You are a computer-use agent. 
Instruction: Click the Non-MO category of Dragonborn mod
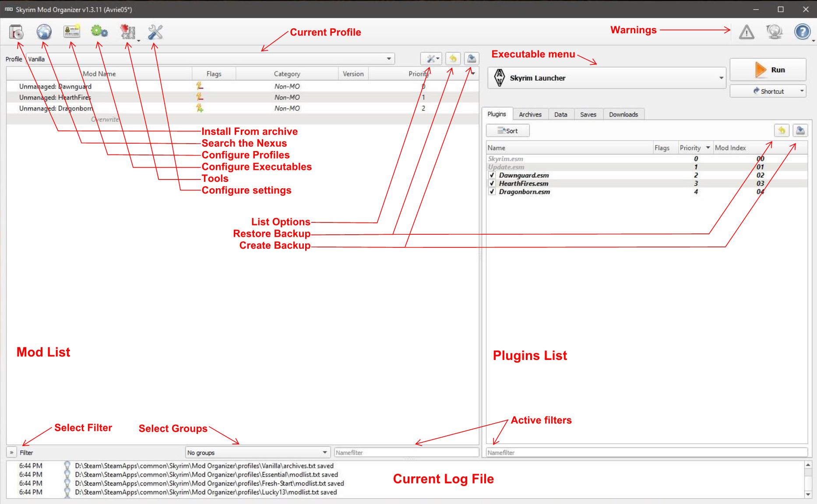tap(287, 108)
